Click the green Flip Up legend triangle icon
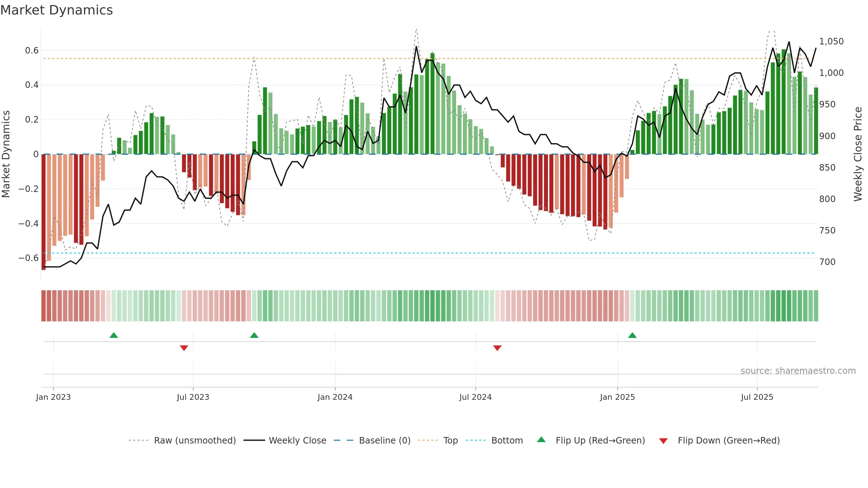Image resolution: width=868 pixels, height=488 pixels. tap(541, 440)
